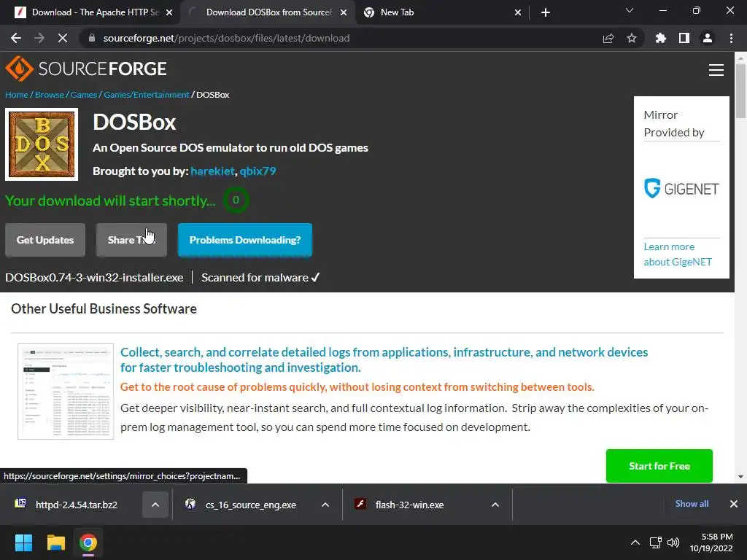Show hidden system tray icons
This screenshot has height=560, width=747.
635,542
